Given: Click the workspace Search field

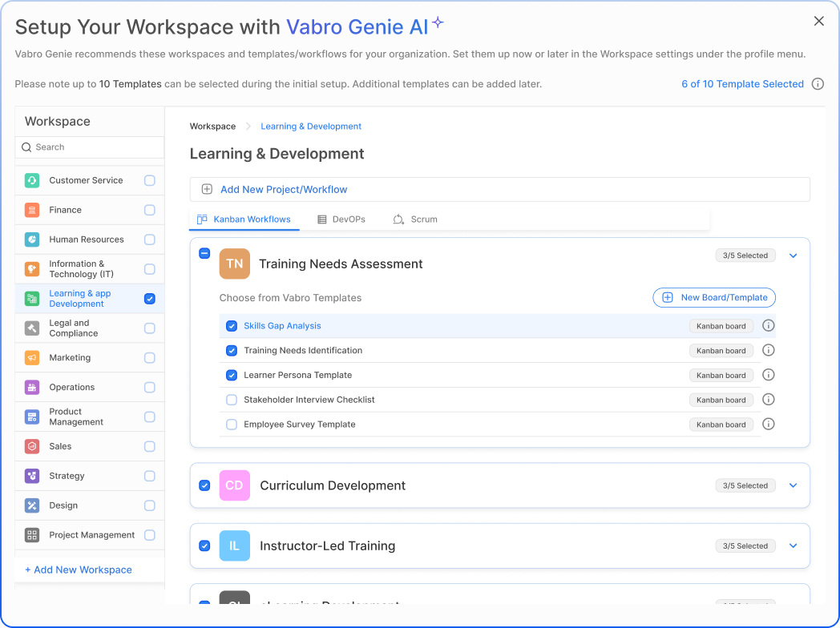Looking at the screenshot, I should coord(90,147).
